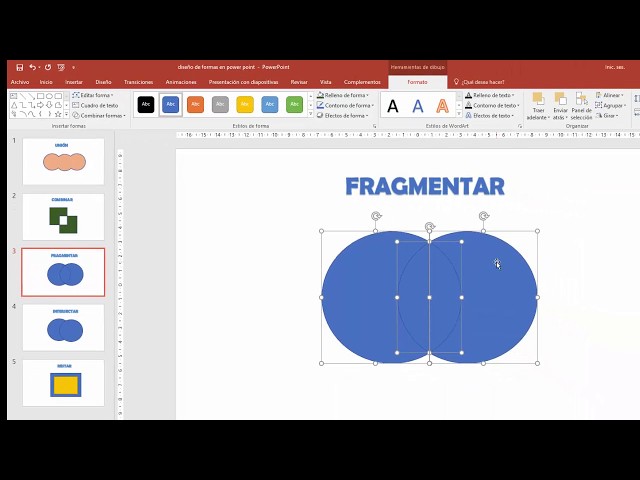This screenshot has width=640, height=480.
Task: Expand the Relleno de forma dropdown
Action: point(345,95)
